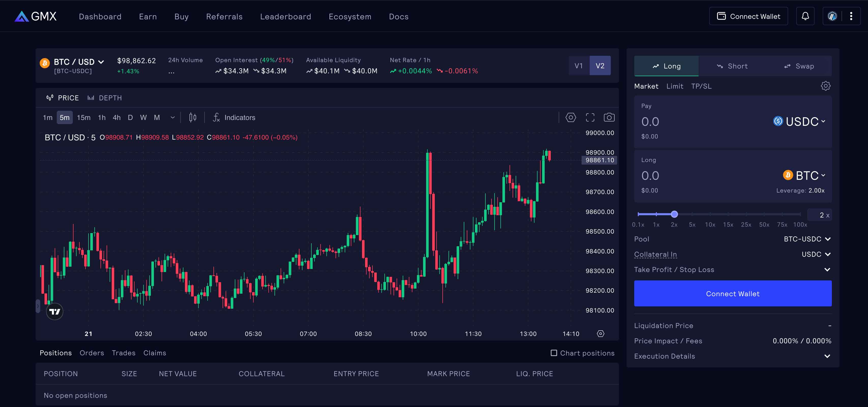Take chart snapshot with camera icon
Viewport: 868px width, 407px height.
pos(609,117)
